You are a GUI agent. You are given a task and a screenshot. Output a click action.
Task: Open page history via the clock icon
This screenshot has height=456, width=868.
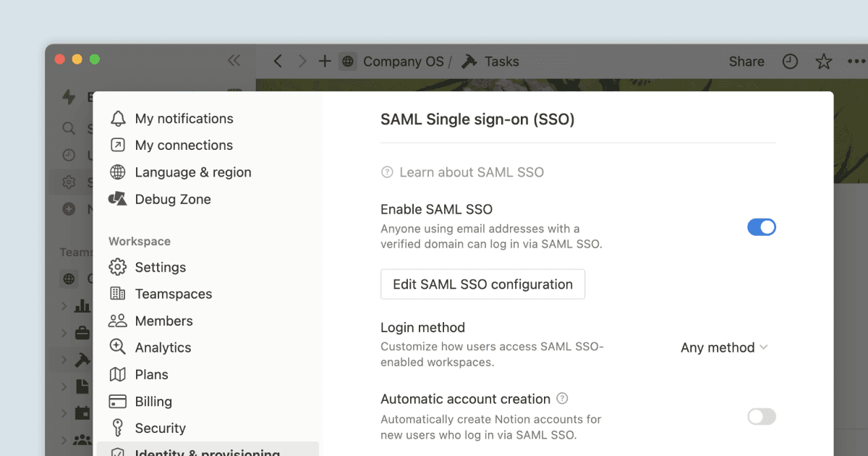point(790,62)
